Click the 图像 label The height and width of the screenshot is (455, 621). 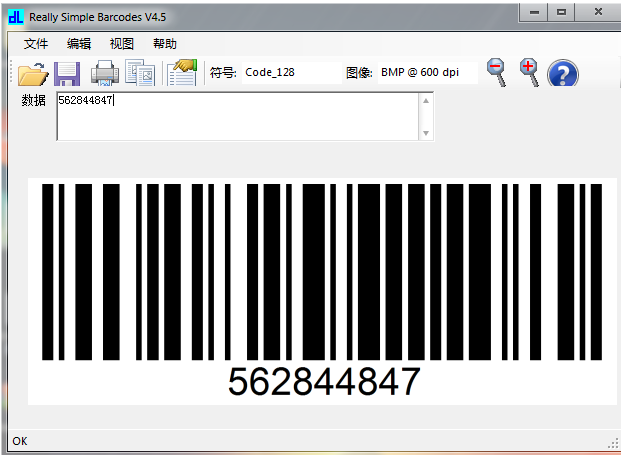359,72
